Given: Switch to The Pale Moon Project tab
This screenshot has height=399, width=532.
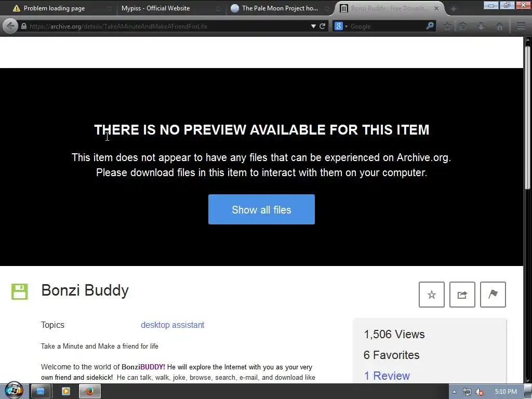Looking at the screenshot, I should (x=280, y=8).
